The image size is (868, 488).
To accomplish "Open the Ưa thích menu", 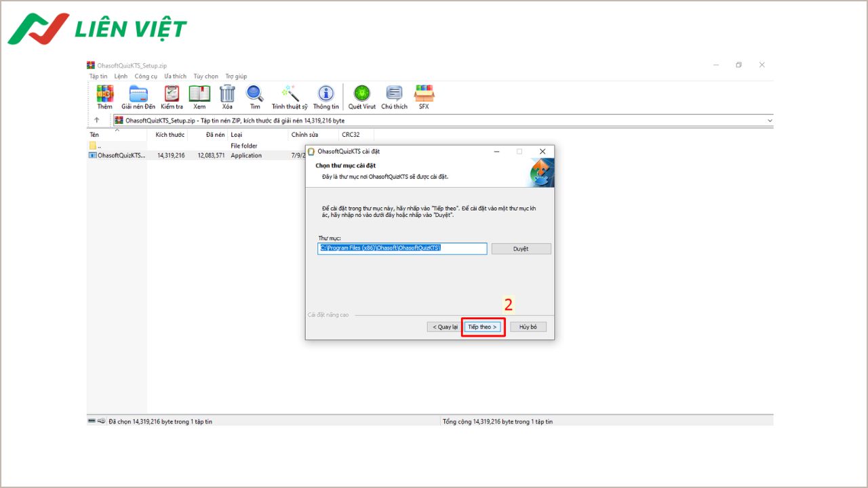I will [175, 77].
